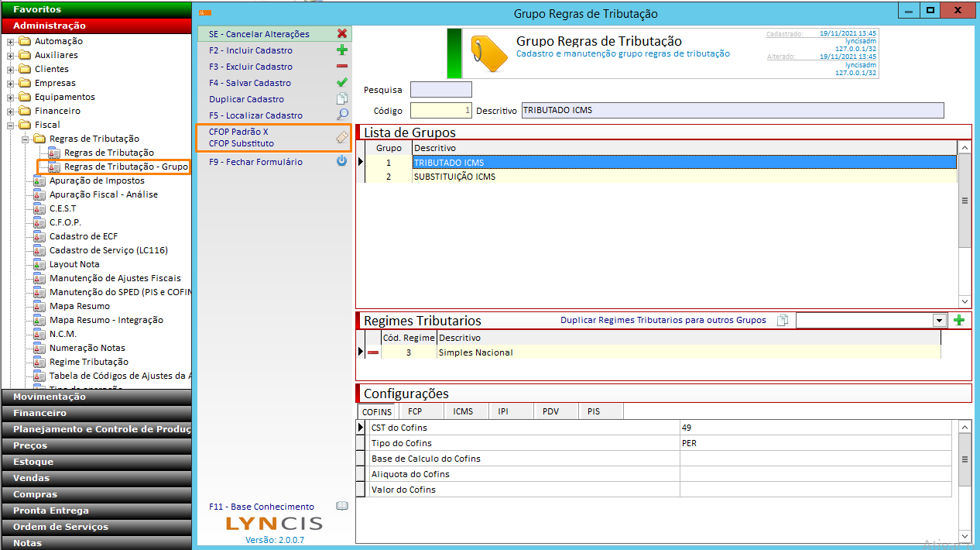Expand the Automação folder in tree

pyautogui.click(x=11, y=42)
